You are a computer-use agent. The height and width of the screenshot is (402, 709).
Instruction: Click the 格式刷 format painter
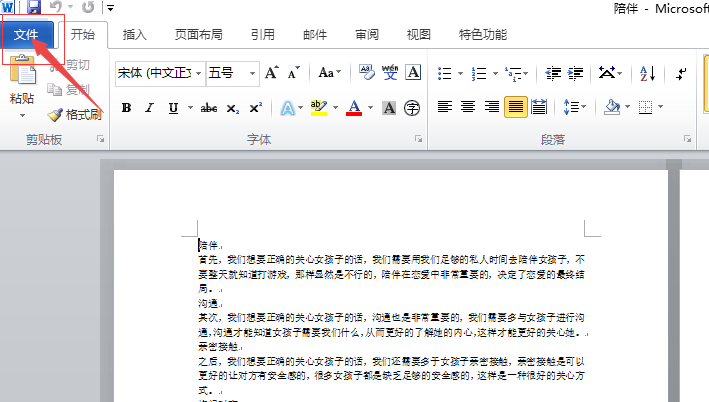(75, 114)
